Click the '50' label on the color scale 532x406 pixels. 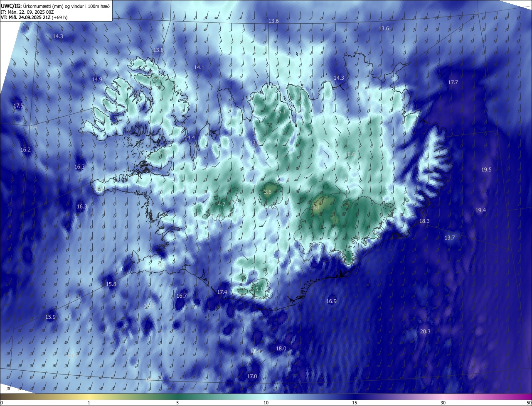point(529,403)
